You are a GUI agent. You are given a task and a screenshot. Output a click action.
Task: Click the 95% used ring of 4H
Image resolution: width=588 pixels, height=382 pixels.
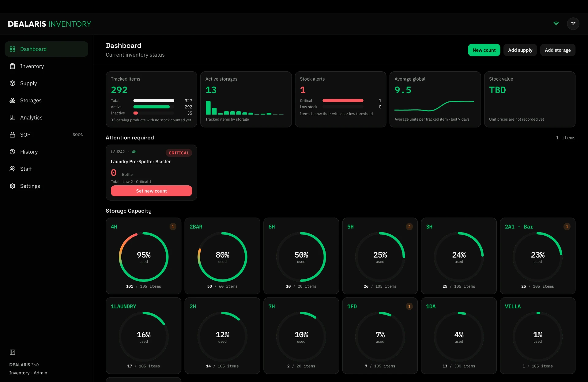(144, 257)
